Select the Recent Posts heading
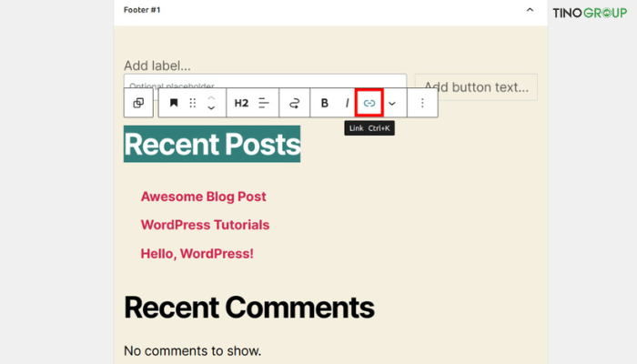This screenshot has width=637, height=364. 212,144
